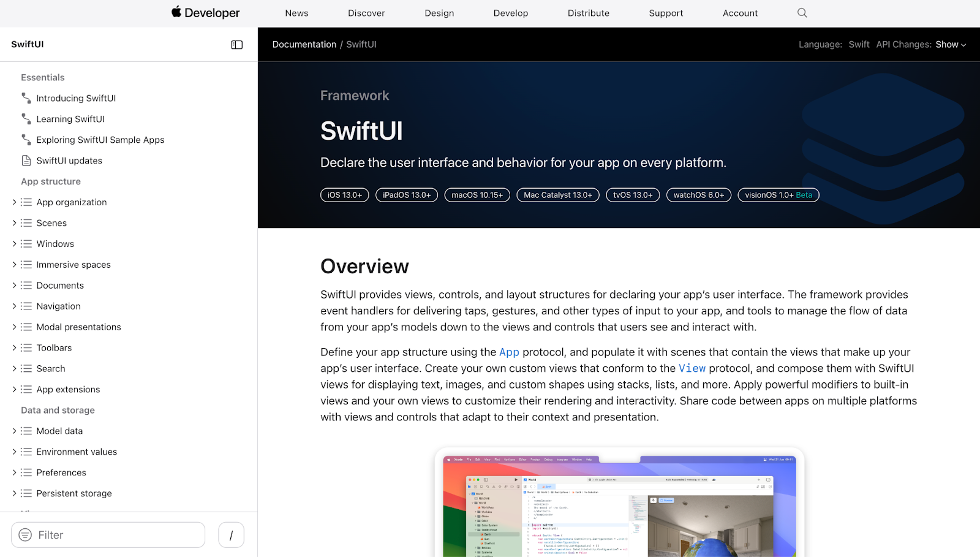Open Introducing SwiftUI page

(76, 98)
